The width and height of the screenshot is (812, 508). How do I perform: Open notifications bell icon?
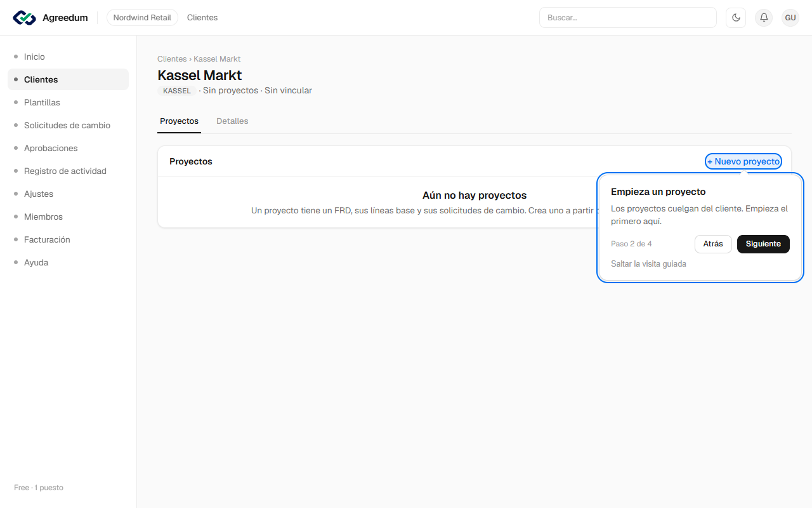[764, 18]
